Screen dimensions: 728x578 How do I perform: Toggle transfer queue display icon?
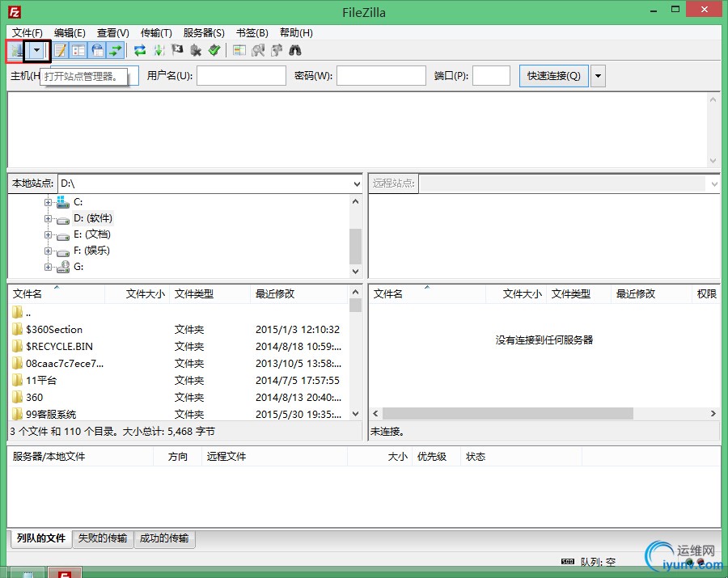click(x=115, y=50)
